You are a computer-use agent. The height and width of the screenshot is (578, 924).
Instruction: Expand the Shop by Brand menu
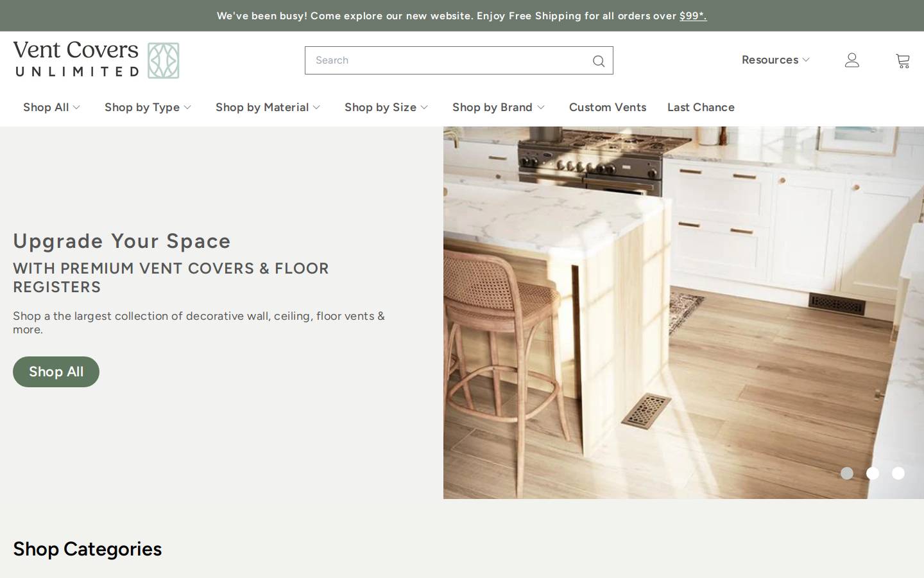click(498, 107)
